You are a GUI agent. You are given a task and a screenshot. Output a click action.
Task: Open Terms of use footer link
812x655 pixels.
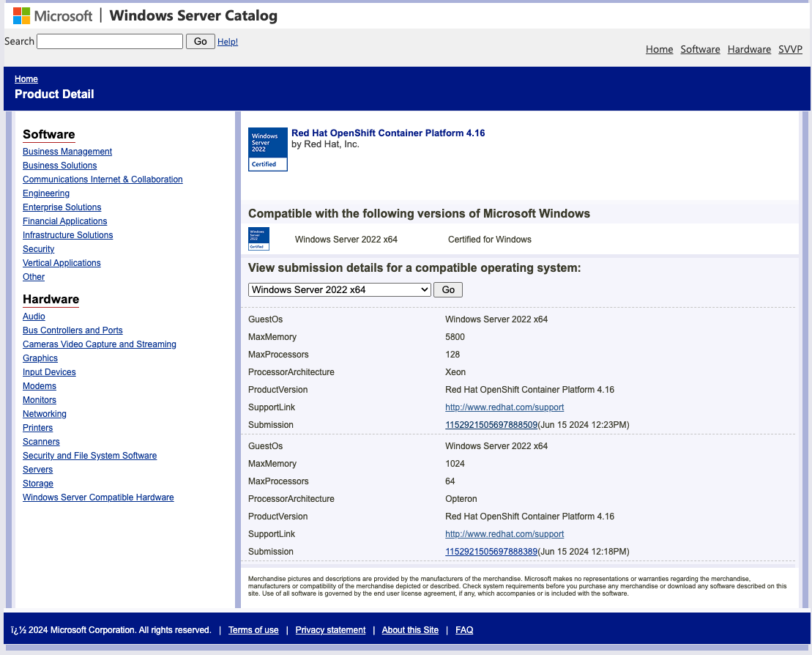[x=253, y=630]
